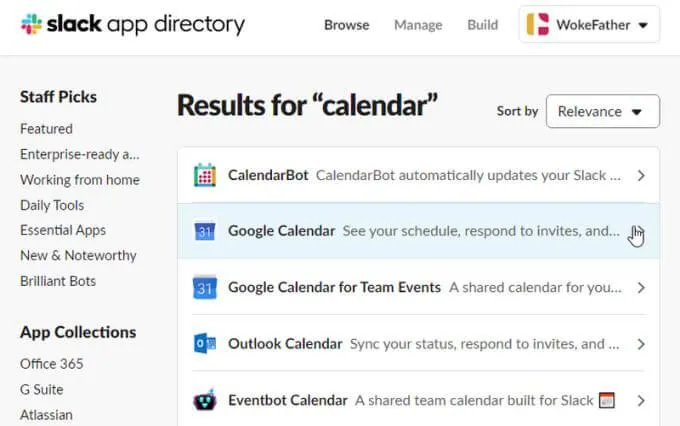Select the Office 365 app collection

tap(52, 364)
